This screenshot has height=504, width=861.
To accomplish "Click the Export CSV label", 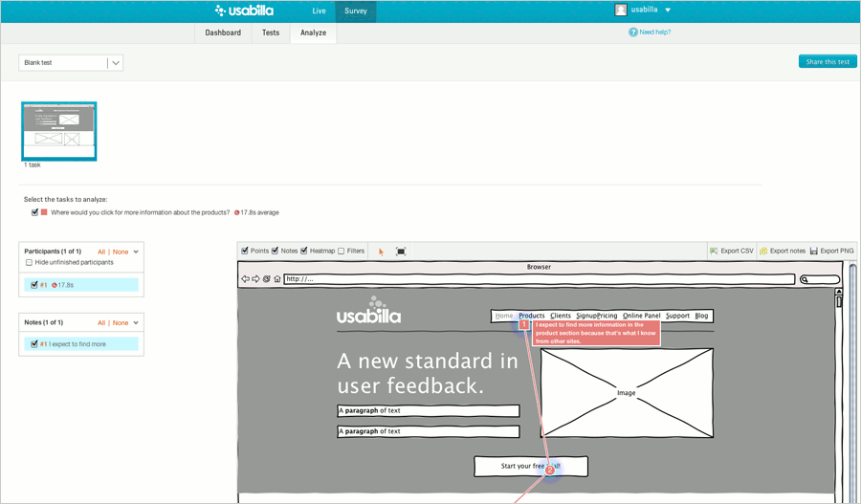I will [x=737, y=251].
